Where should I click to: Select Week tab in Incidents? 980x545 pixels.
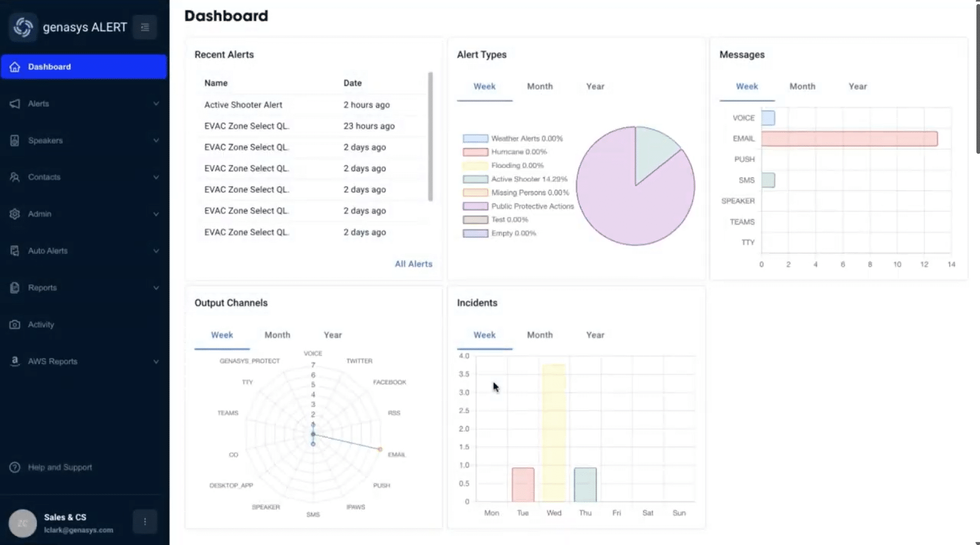(484, 335)
